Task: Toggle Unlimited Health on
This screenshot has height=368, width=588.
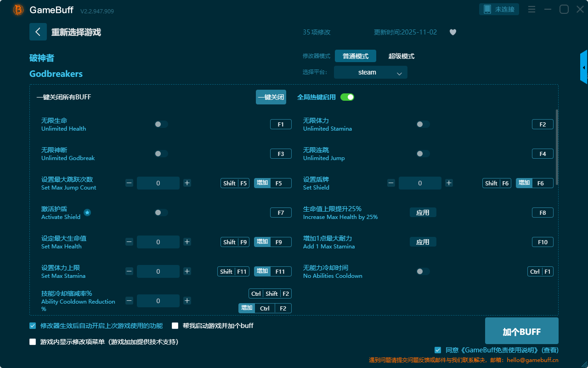Action: [x=161, y=124]
